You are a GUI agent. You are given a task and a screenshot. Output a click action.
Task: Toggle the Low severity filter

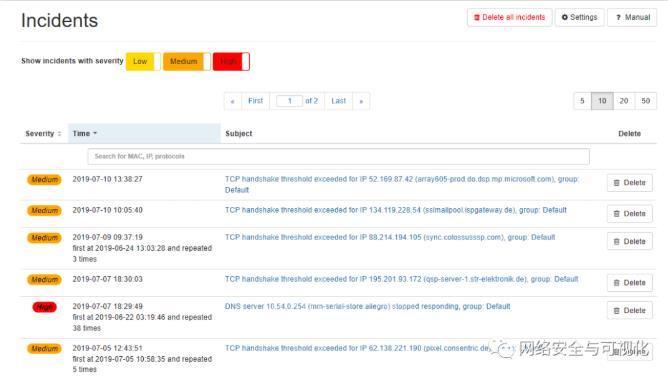click(x=143, y=61)
